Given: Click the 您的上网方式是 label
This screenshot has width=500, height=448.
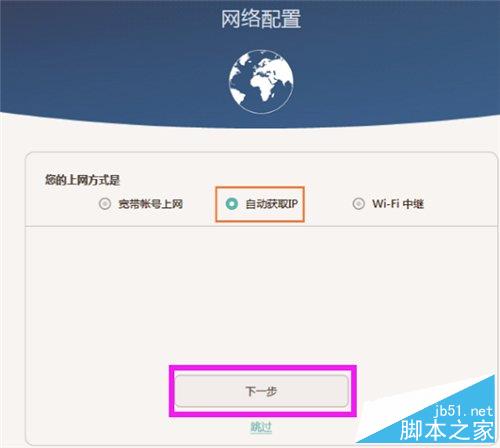Looking at the screenshot, I should pos(82,180).
